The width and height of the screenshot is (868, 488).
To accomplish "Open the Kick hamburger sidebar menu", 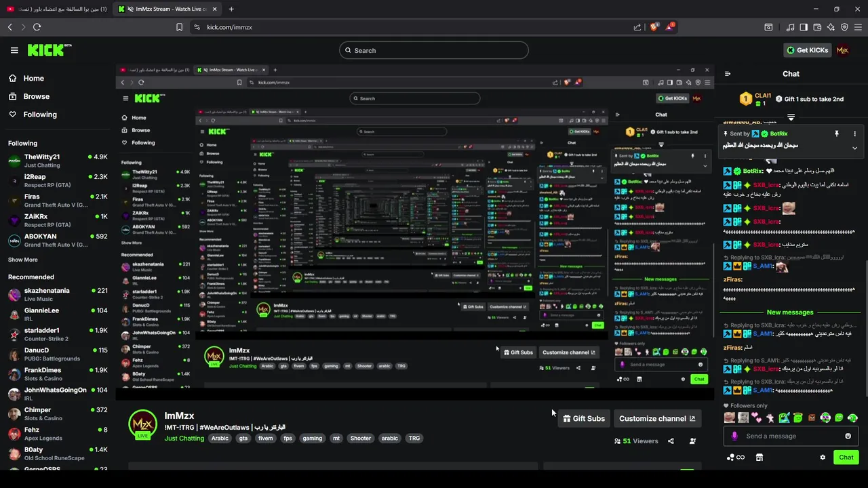I will [14, 50].
